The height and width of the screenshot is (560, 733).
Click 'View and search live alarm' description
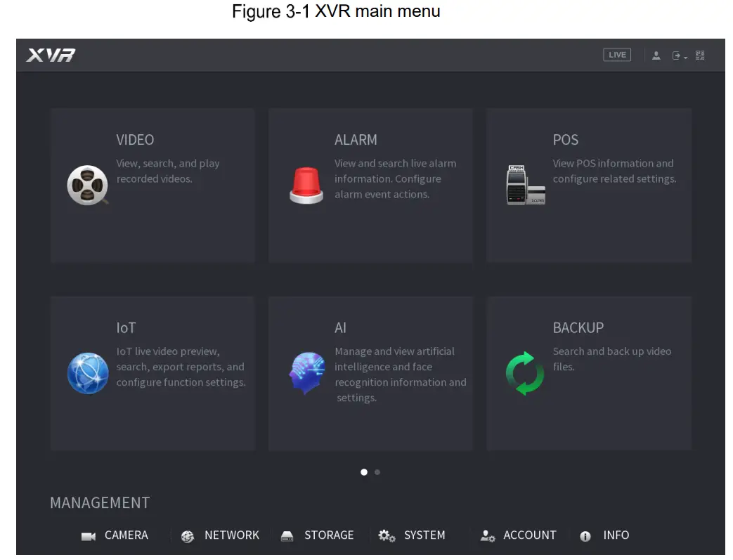click(396, 178)
